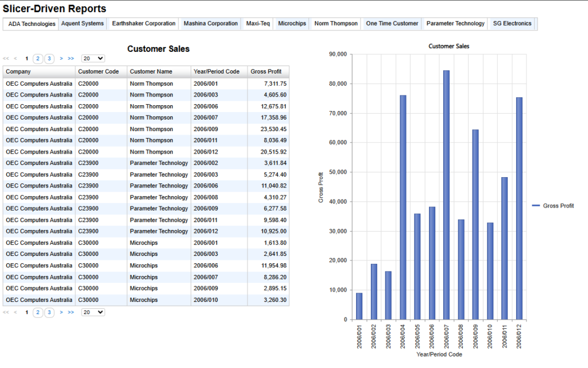Select the Mashina Corporation tab

(x=211, y=23)
